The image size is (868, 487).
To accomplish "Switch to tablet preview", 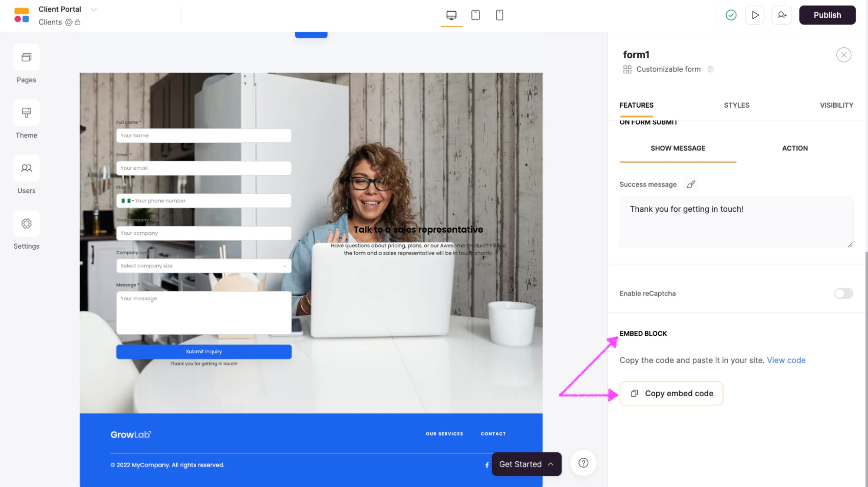I will click(x=475, y=15).
